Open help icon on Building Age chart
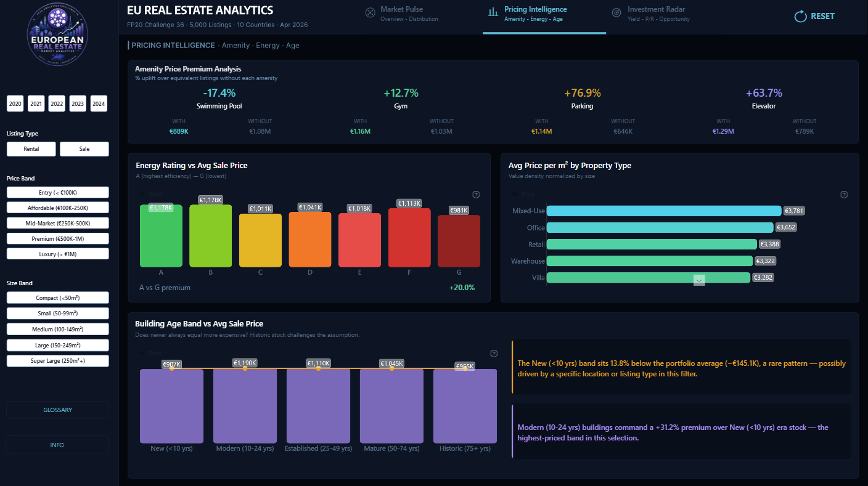Viewport: 868px width, 486px height. [x=493, y=354]
